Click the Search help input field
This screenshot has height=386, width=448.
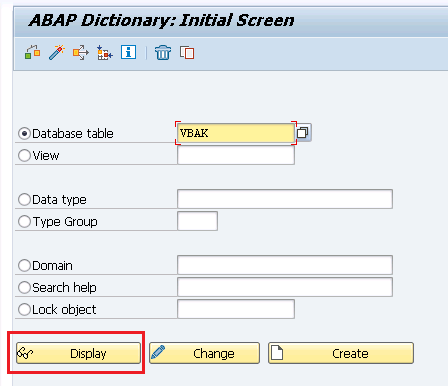tap(285, 287)
